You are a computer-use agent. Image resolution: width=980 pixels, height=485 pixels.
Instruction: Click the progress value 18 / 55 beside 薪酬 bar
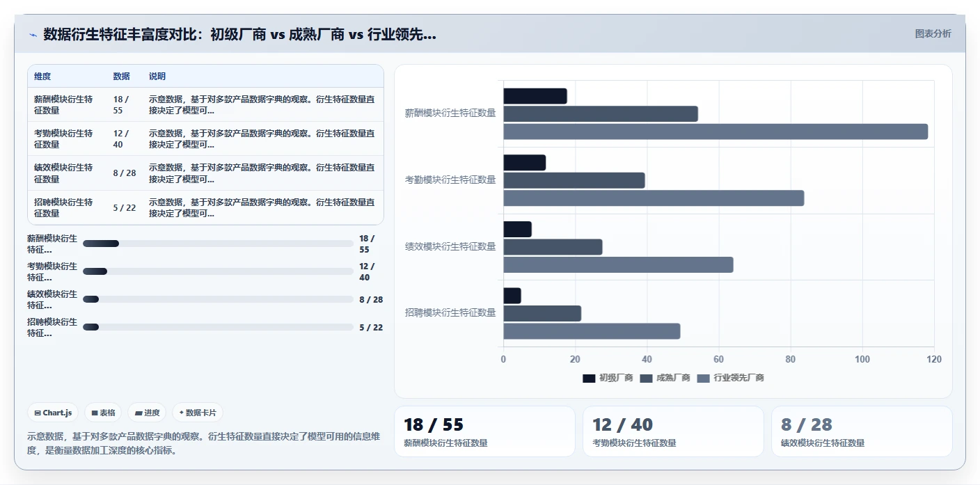pyautogui.click(x=367, y=244)
